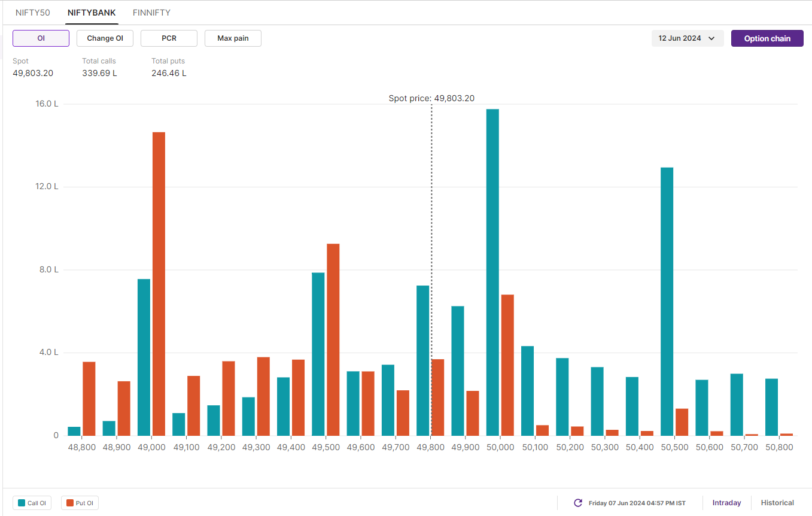Click the orange Put OI legend swatch
Viewport: 812px width, 516px height.
pos(70,503)
